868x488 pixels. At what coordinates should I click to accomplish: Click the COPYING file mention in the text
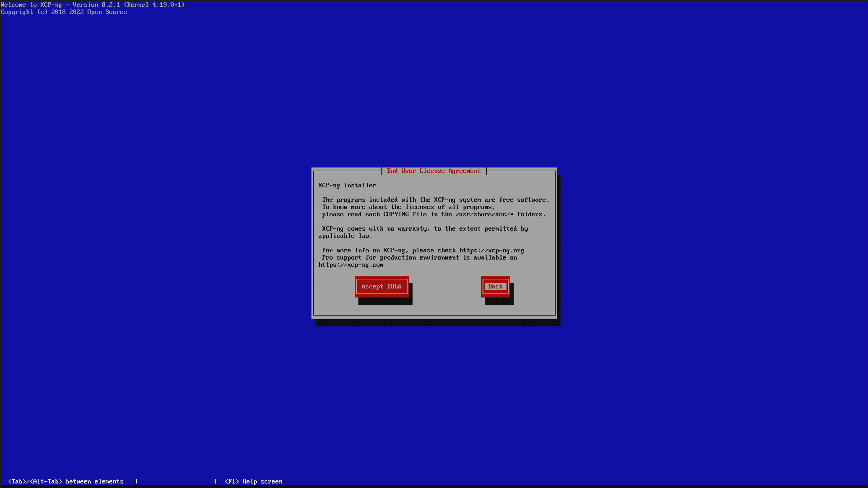[396, 214]
